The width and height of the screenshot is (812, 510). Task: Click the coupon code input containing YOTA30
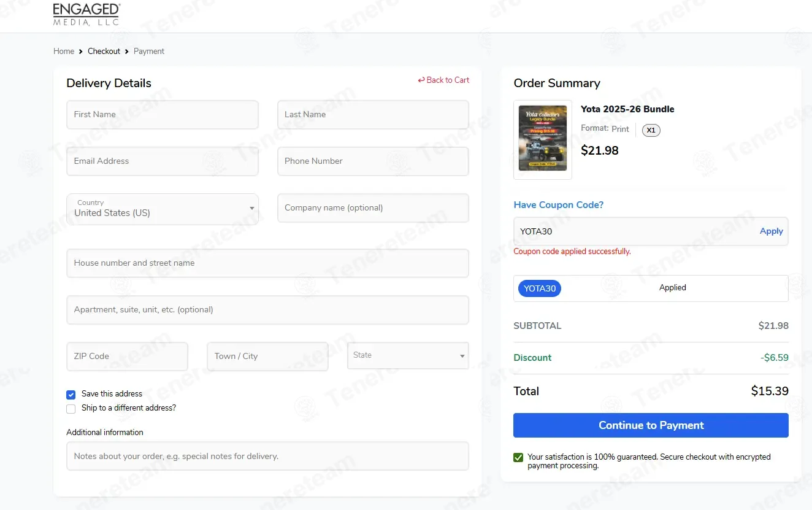click(x=635, y=231)
